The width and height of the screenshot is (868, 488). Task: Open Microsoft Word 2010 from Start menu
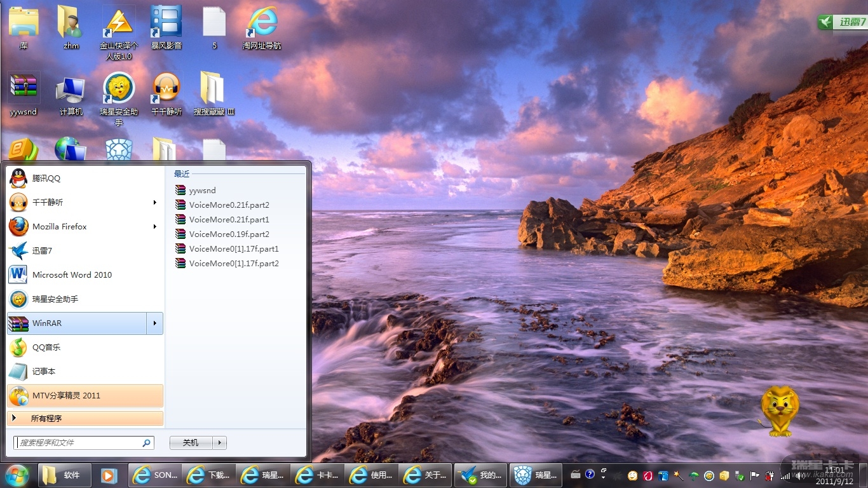click(72, 275)
